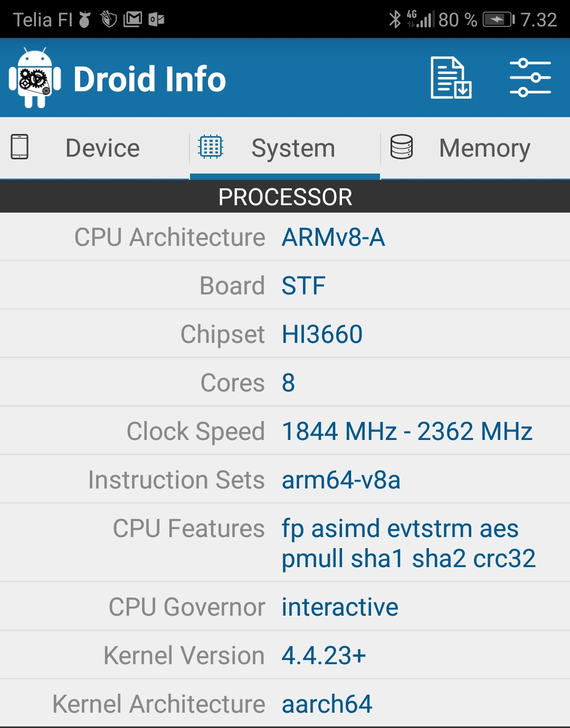This screenshot has width=570, height=728.
Task: Switch to the Memory tab
Action: 484,148
